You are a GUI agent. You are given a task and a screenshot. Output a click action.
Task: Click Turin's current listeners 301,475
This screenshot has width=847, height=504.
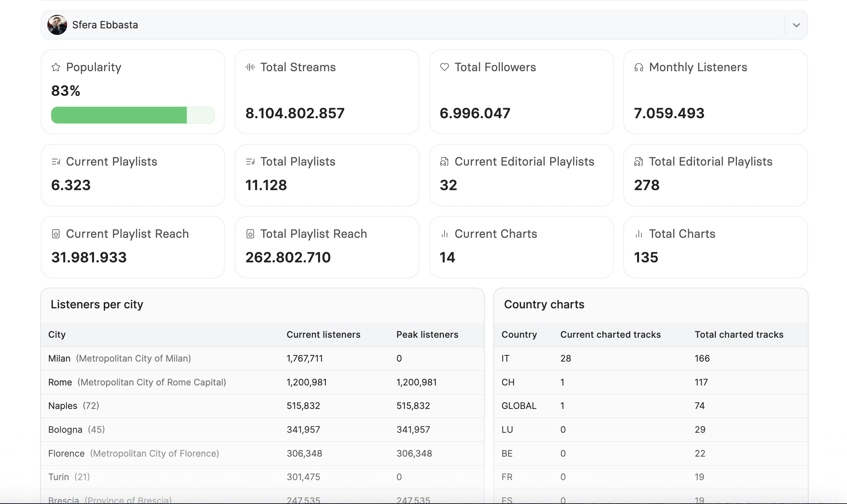point(303,477)
